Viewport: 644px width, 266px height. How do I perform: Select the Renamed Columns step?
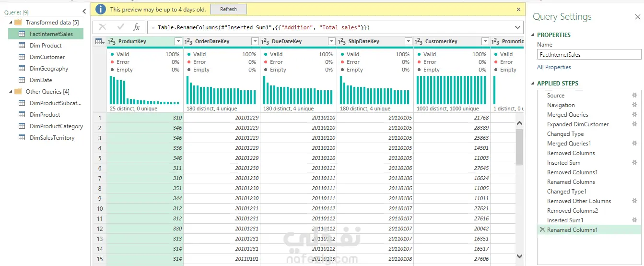(571, 182)
